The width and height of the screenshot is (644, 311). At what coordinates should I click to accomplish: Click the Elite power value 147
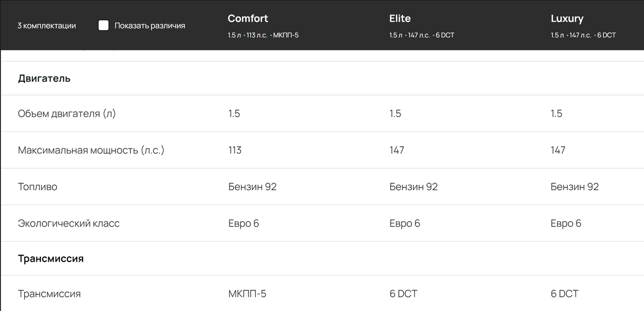pyautogui.click(x=397, y=150)
